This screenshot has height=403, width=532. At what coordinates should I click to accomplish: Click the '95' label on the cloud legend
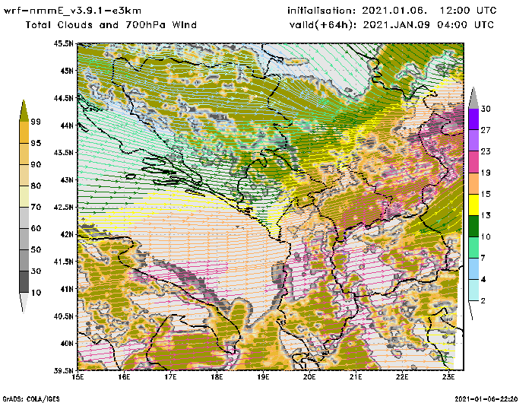36,143
